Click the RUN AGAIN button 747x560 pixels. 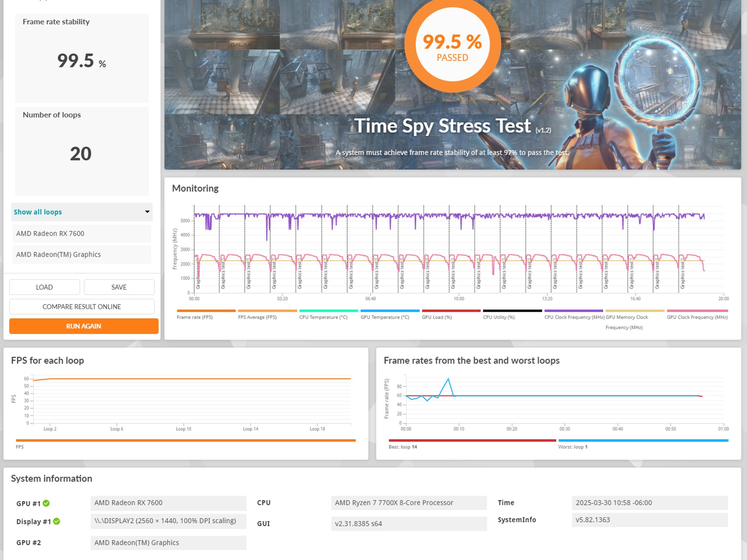click(x=84, y=326)
